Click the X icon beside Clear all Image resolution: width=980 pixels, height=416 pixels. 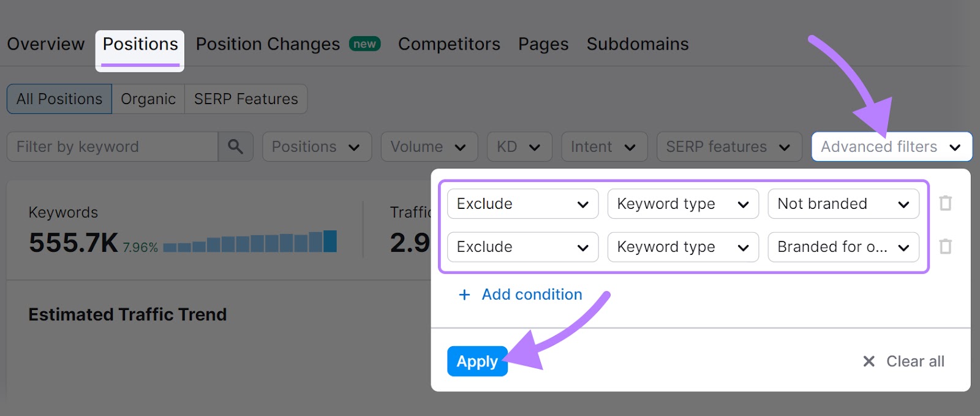tap(869, 361)
